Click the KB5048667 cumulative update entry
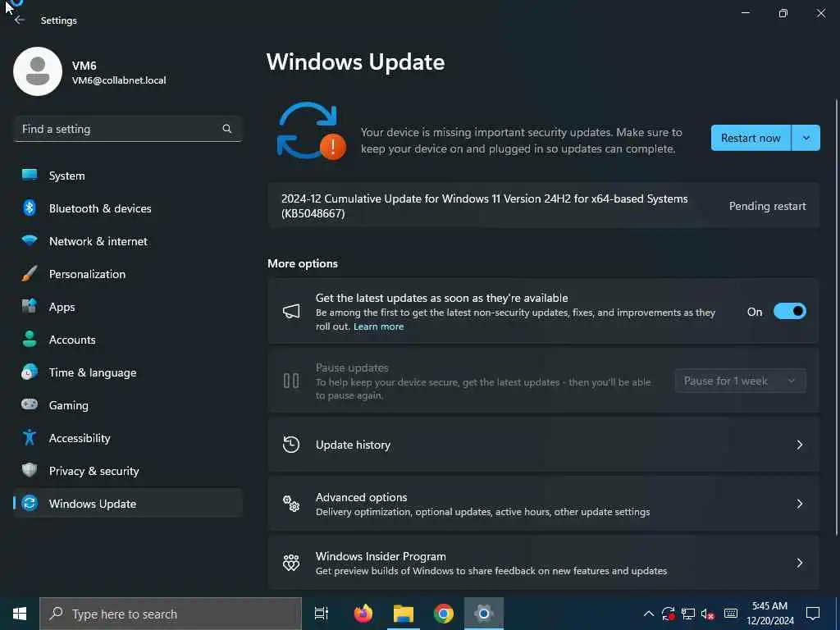Screen dimensions: 840x630 (x=544, y=206)
